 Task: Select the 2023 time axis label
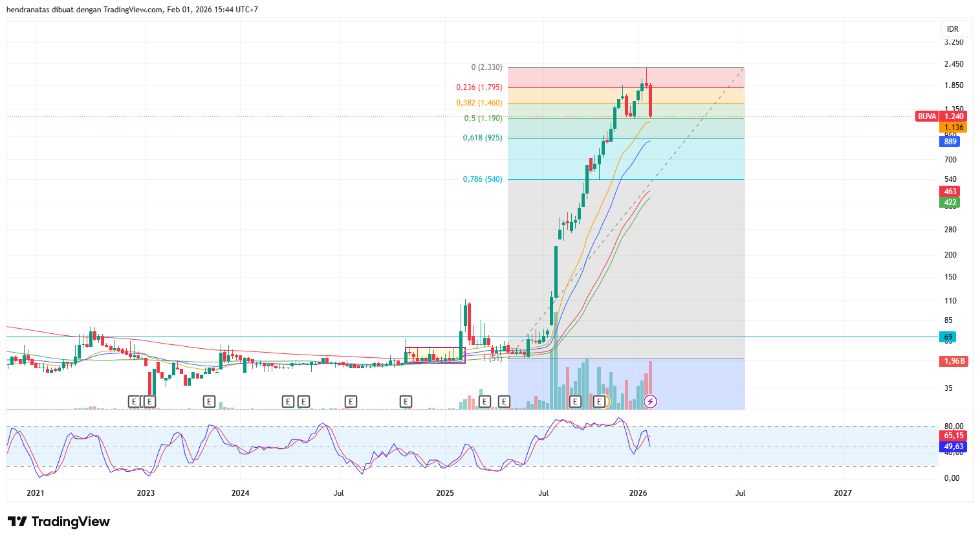click(146, 493)
